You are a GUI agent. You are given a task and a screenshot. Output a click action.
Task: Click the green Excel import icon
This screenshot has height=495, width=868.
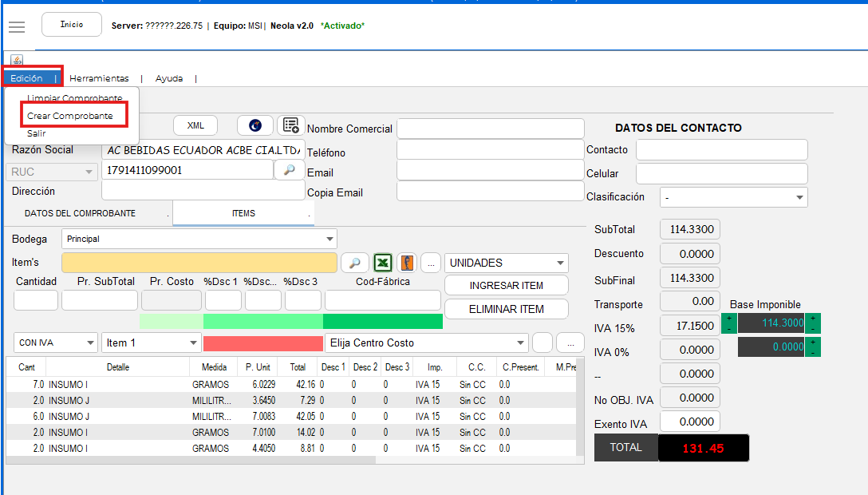384,263
